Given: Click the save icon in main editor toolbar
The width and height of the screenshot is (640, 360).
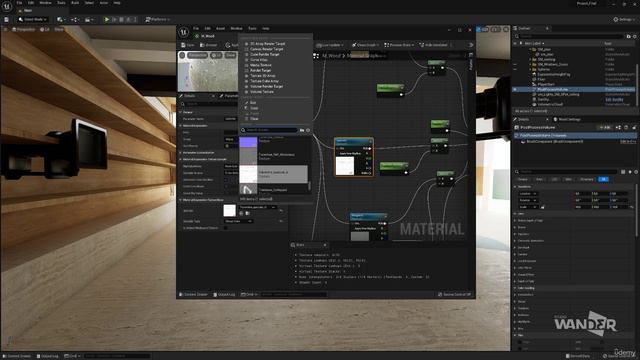Looking at the screenshot, I should pyautogui.click(x=7, y=19).
